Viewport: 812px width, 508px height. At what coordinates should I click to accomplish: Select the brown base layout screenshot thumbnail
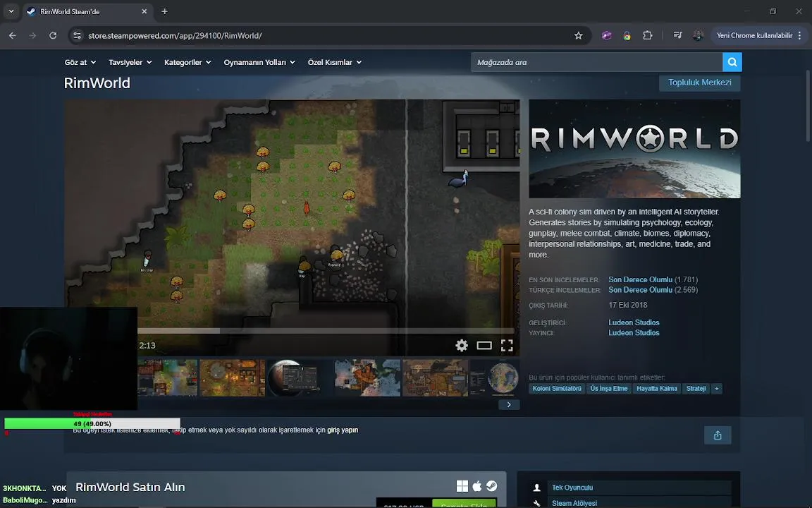click(x=435, y=378)
